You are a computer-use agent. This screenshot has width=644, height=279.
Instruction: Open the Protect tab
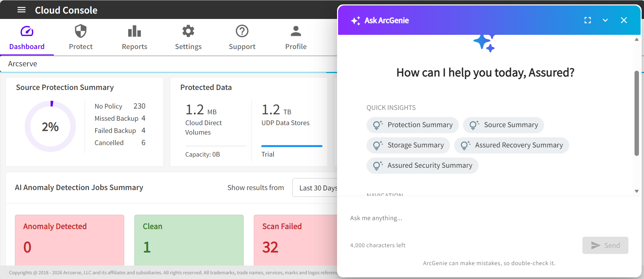81,38
